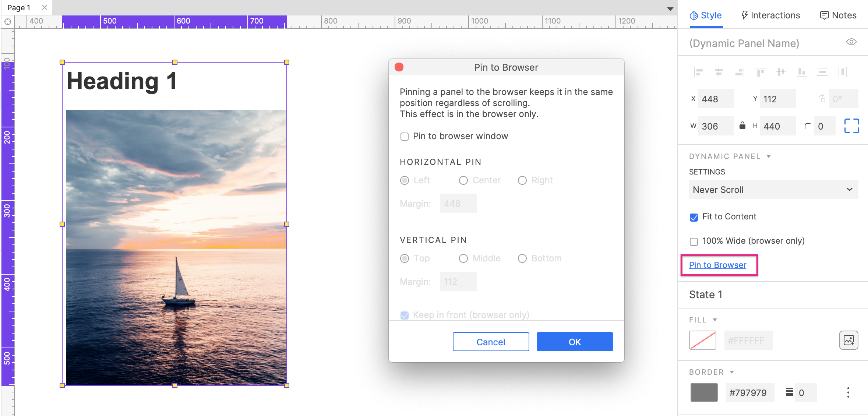Toggle the widget visibility eye icon
The width and height of the screenshot is (868, 416).
click(x=851, y=42)
